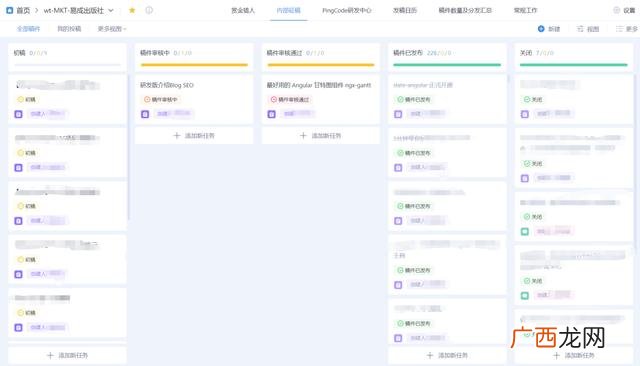The width and height of the screenshot is (640, 366).
Task: Add a new task in 稿件已发布 column
Action: (x=447, y=355)
